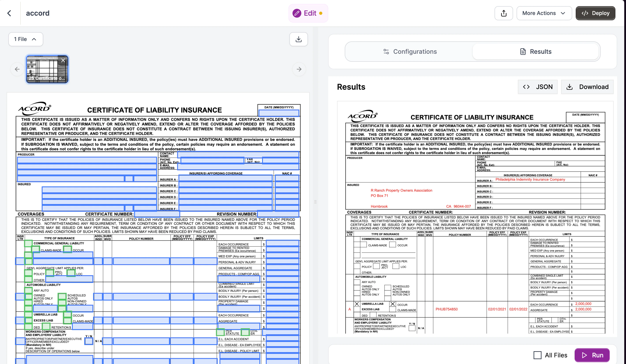
Task: Collapse the 1 File section chevron
Action: pos(34,39)
